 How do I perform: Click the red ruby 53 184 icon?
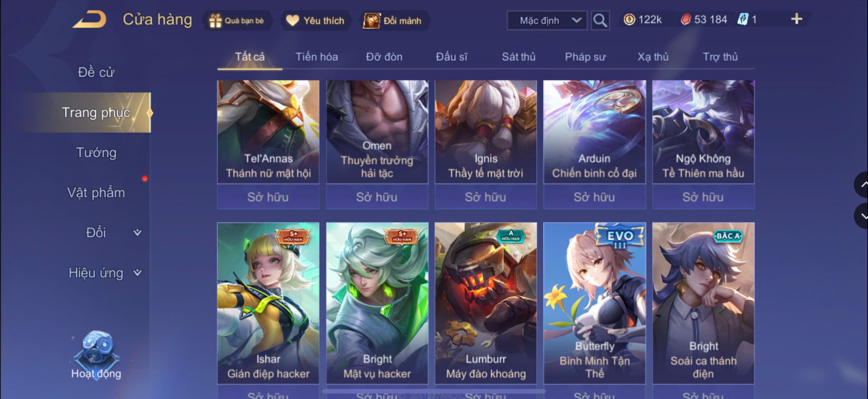coord(686,20)
